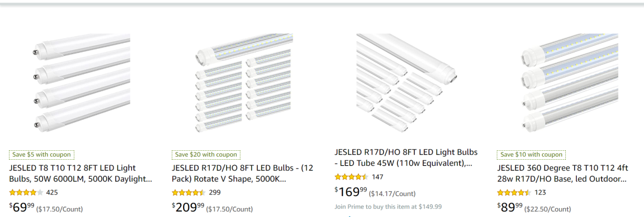Select the Save $5 with coupon badge

[x=42, y=155]
